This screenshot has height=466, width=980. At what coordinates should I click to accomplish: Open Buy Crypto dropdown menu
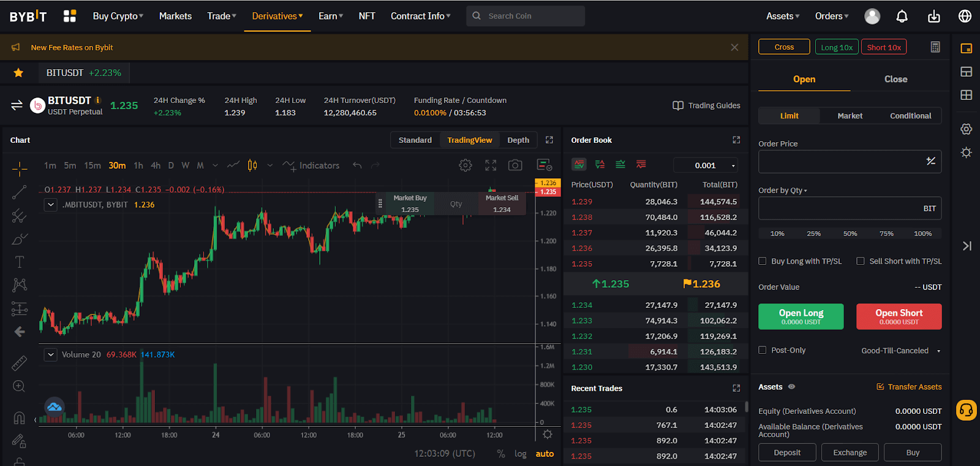[118, 16]
